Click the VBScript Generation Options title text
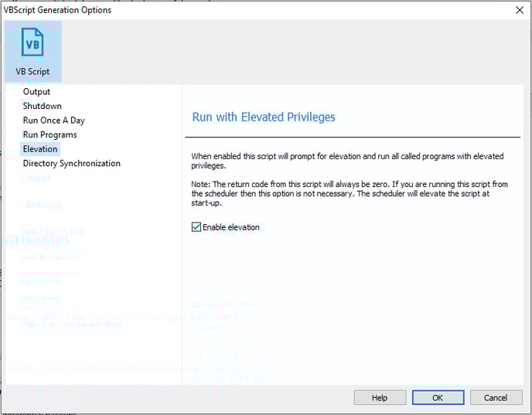Screen dimensions: 532x415 (57, 10)
